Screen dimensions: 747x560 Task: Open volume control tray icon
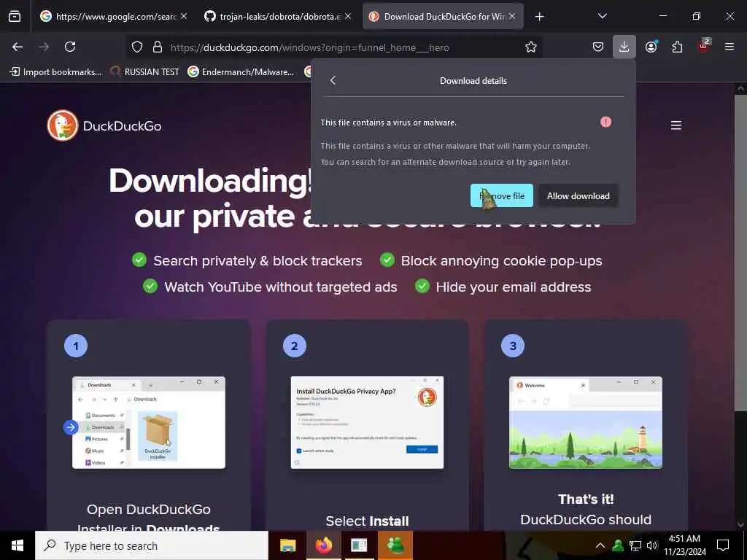tap(652, 545)
